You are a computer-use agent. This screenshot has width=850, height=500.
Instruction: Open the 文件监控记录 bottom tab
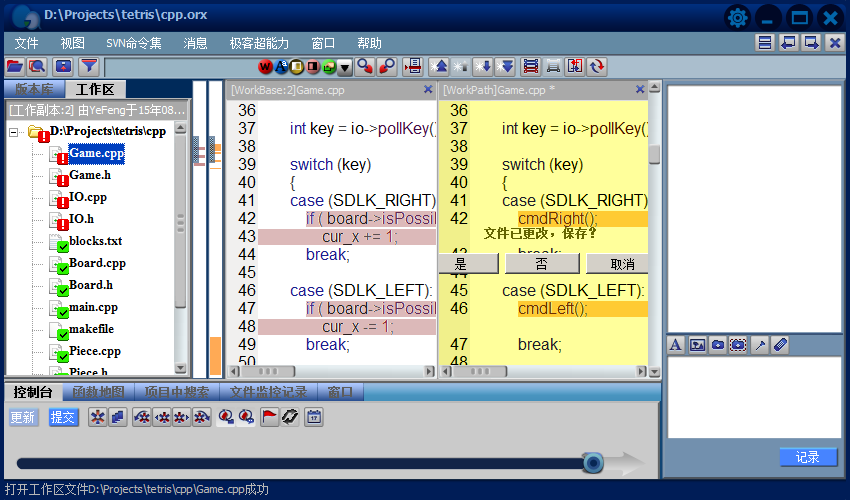[269, 392]
